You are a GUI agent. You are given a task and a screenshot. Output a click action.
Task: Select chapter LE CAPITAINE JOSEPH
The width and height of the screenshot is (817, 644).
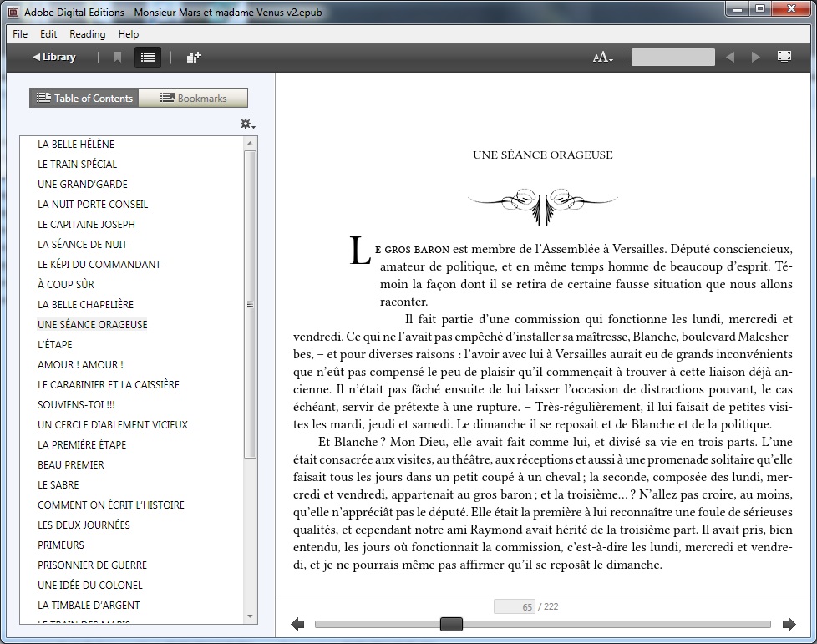pyautogui.click(x=86, y=225)
